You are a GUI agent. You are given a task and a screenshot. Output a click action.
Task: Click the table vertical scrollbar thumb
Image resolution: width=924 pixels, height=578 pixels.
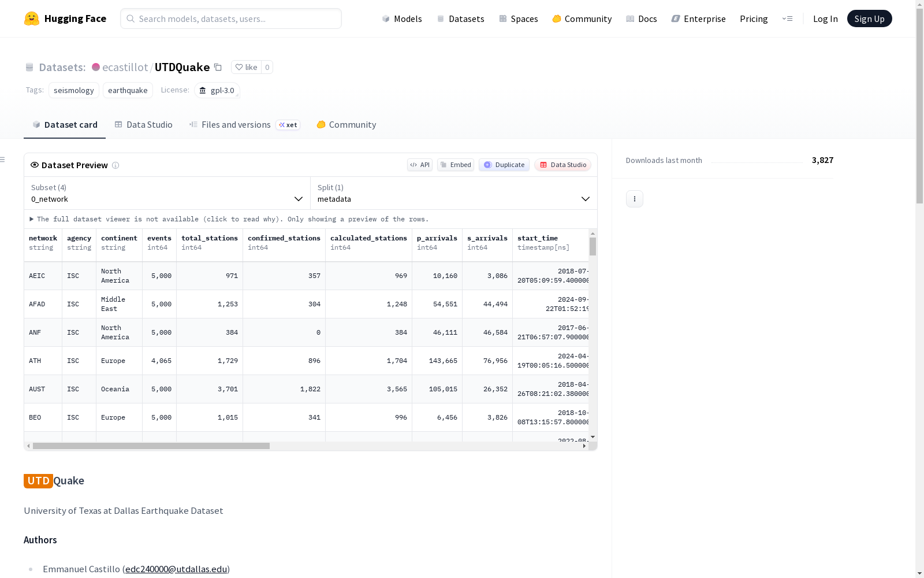point(593,246)
